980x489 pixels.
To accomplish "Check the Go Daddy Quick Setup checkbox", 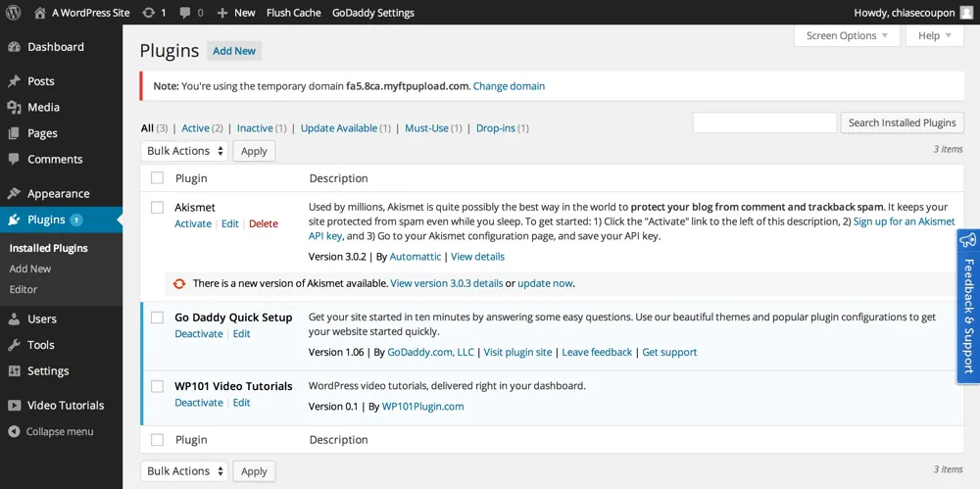I will click(x=157, y=318).
